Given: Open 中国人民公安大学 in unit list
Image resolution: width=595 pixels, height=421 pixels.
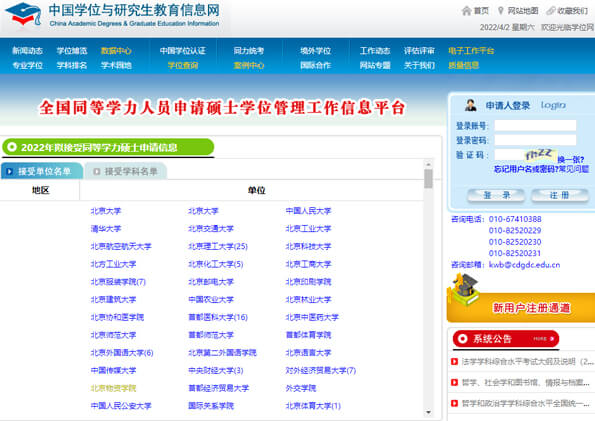Looking at the screenshot, I should (x=121, y=406).
